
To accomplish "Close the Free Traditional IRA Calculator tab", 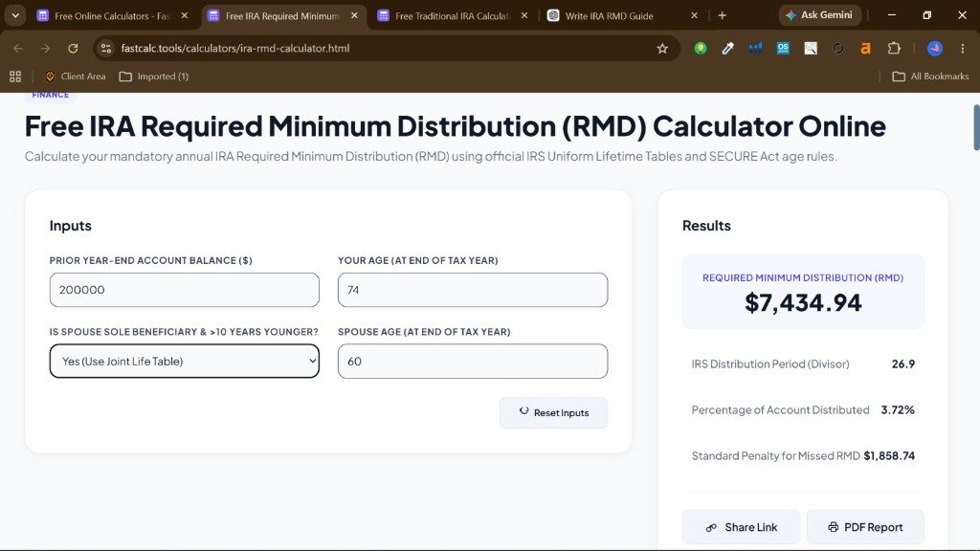I will pos(524,15).
